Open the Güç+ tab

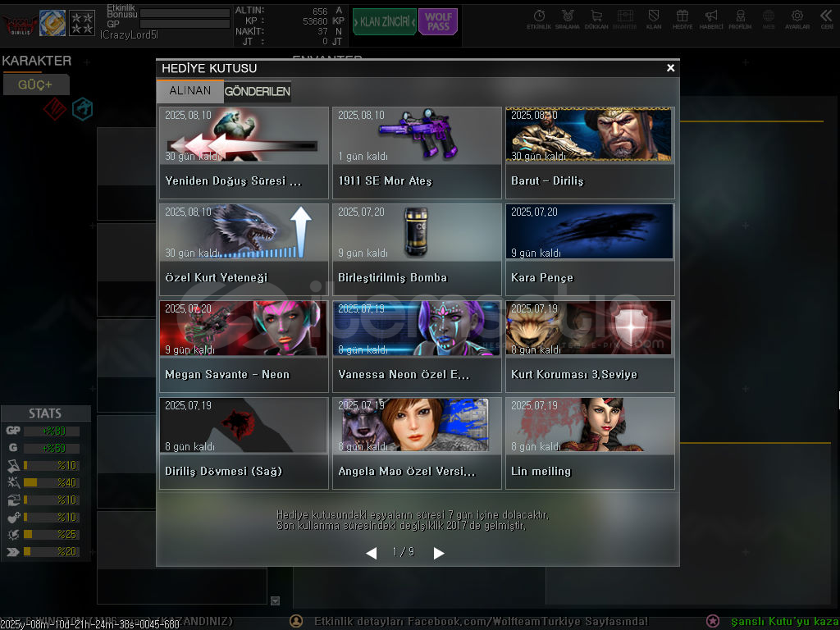(x=36, y=84)
